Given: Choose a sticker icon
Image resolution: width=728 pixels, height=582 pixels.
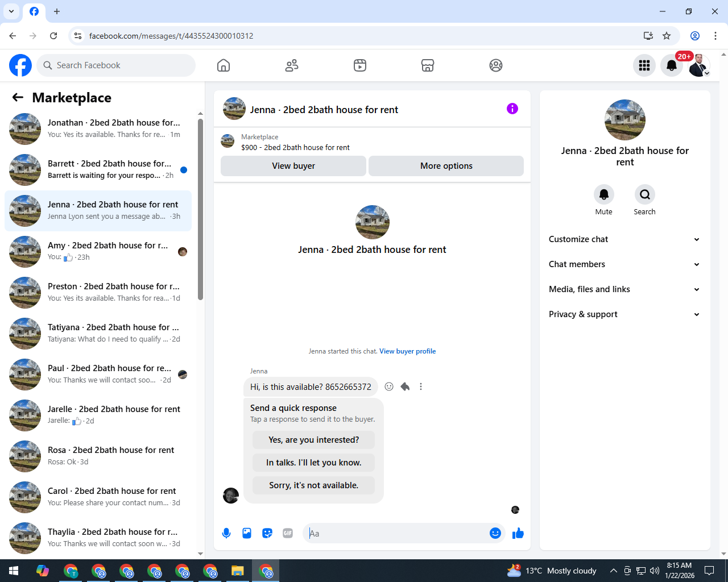Looking at the screenshot, I should [267, 533].
